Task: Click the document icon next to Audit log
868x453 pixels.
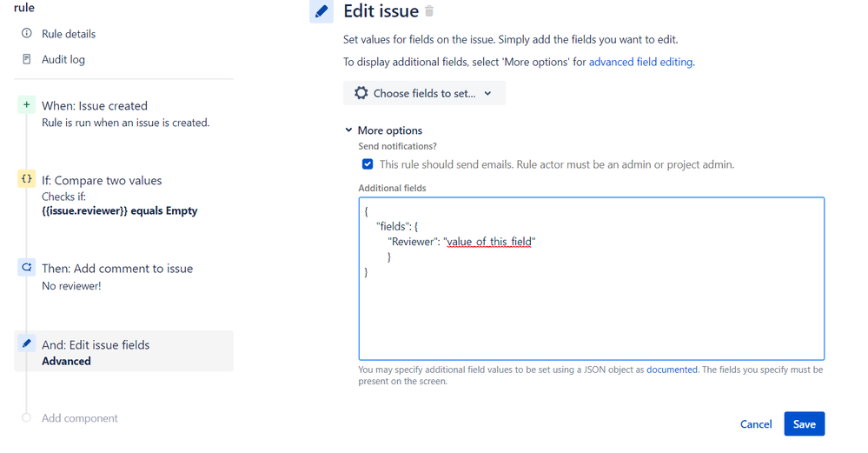Action: coord(27,59)
